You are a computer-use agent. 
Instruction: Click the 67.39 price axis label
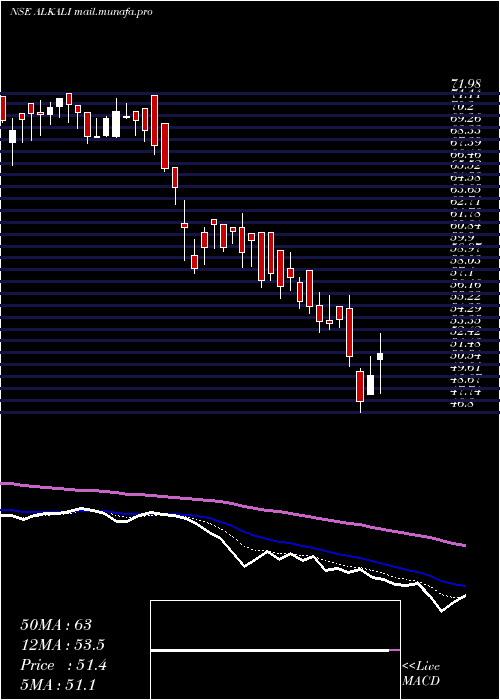click(x=465, y=142)
